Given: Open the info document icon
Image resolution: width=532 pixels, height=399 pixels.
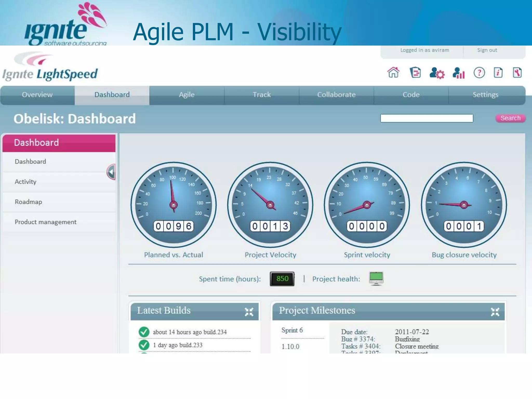Looking at the screenshot, I should click(x=498, y=72).
